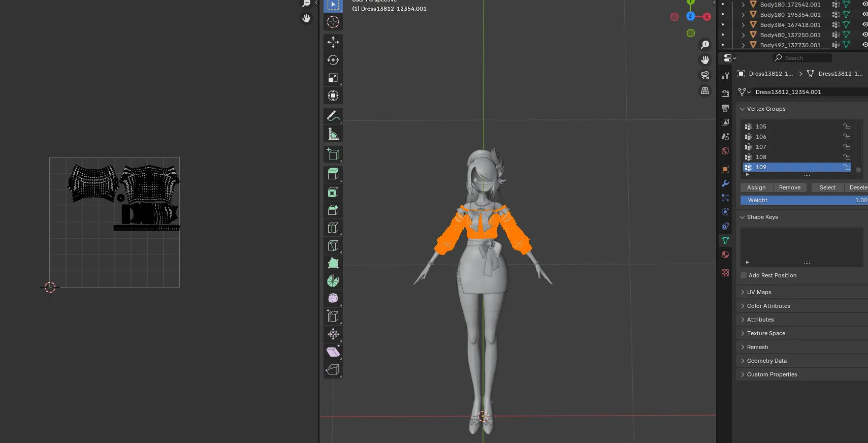Open the properties editor type dropdown
The image size is (868, 443).
(x=730, y=58)
